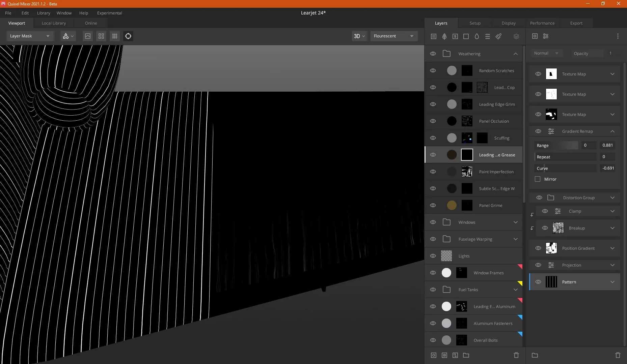Open the vertical three-dot options menu

(618, 36)
